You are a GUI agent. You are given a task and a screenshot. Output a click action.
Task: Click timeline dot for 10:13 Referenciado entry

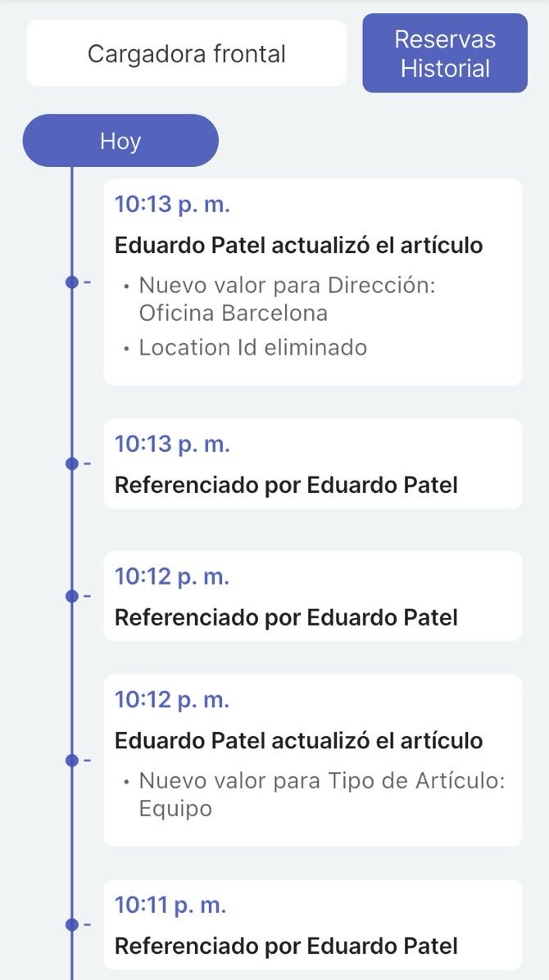[x=72, y=463]
